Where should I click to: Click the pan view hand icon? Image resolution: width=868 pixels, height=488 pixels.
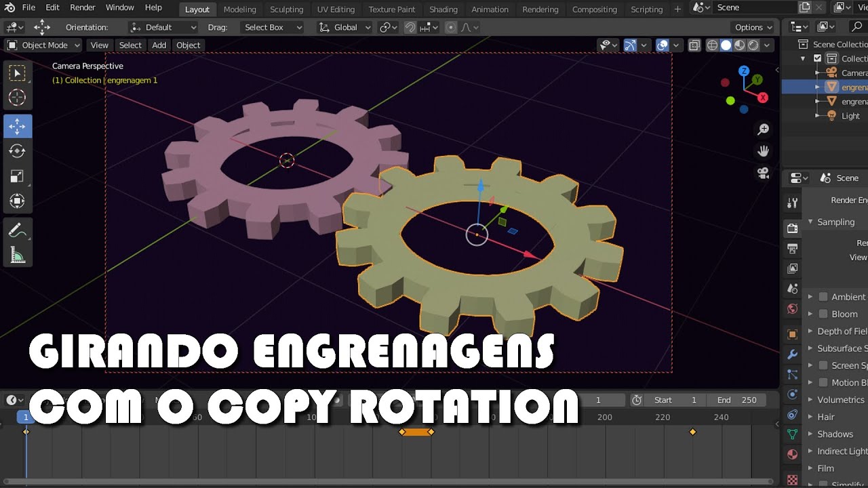click(x=764, y=151)
